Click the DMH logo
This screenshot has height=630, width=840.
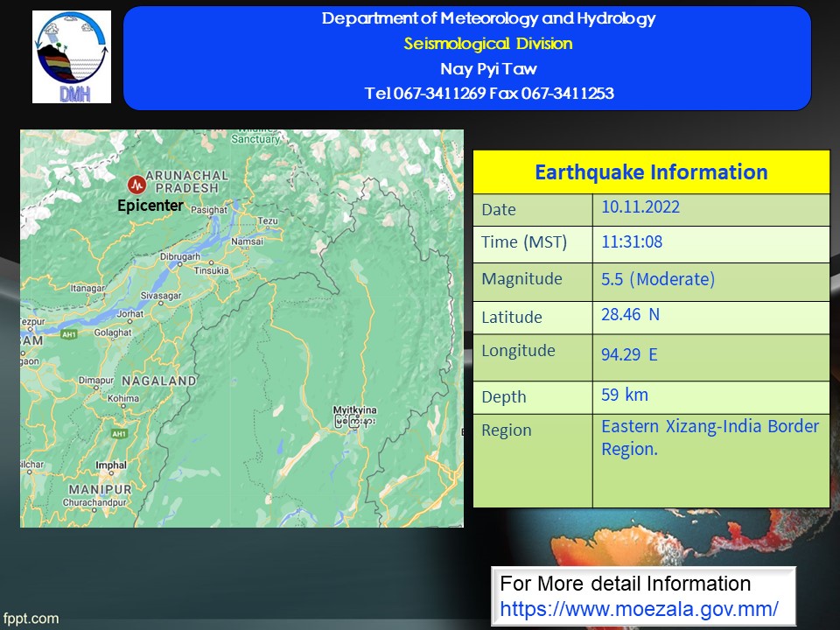72,58
